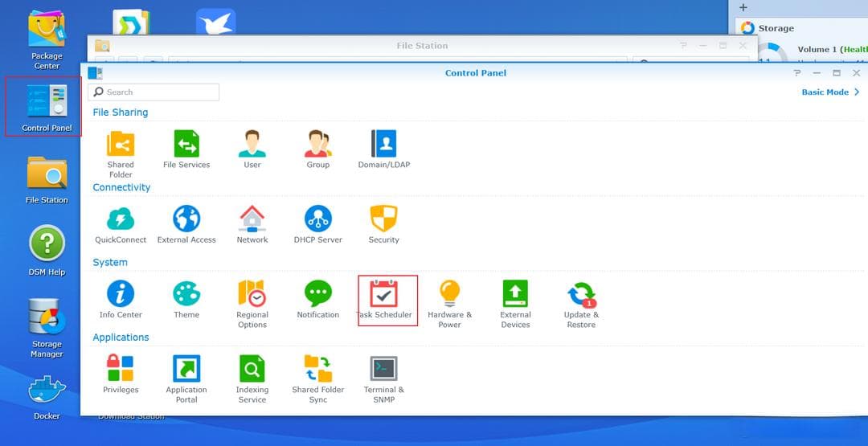Click the Applications section heading
The width and height of the screenshot is (868, 446).
click(x=121, y=338)
